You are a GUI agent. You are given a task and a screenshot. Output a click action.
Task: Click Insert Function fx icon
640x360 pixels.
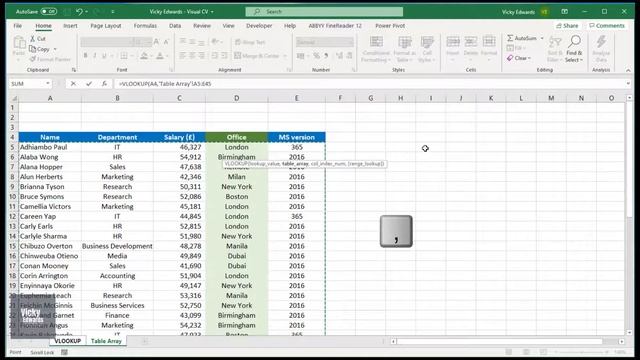pos(104,84)
